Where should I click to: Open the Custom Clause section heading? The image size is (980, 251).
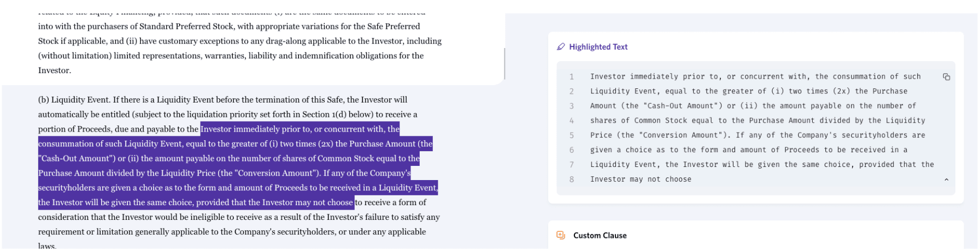point(600,236)
